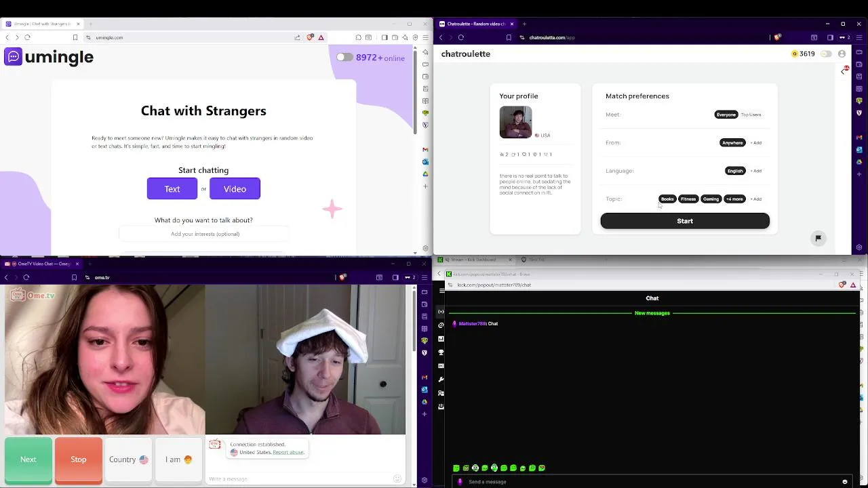Select the Chatroulette browser tab
The height and width of the screenshot is (488, 868).
(x=475, y=24)
